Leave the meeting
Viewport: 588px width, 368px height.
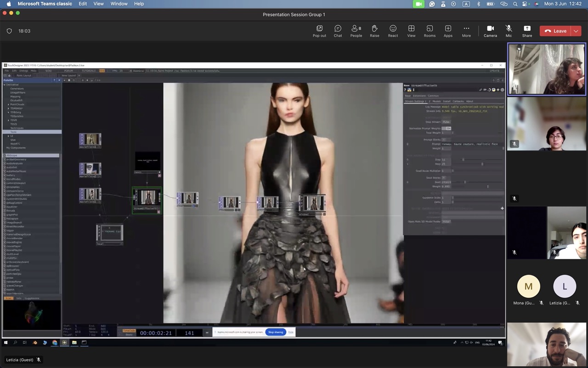(555, 31)
